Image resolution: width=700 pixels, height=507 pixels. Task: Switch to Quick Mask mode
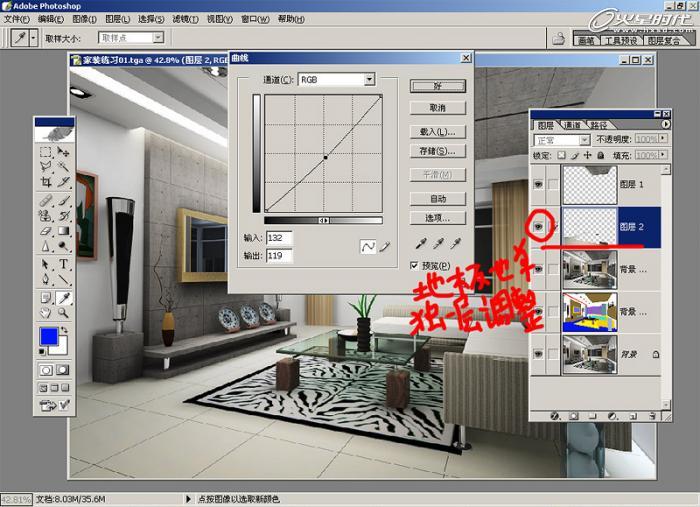[62, 370]
